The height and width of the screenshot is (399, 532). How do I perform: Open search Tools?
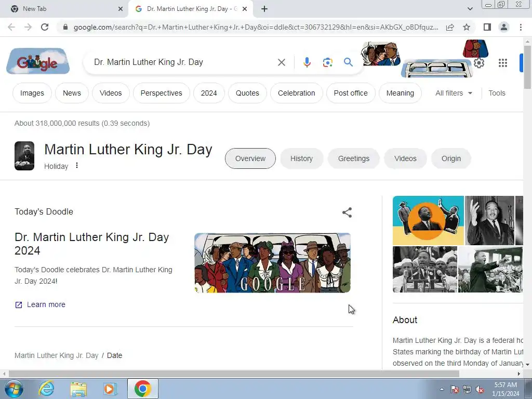(x=497, y=93)
